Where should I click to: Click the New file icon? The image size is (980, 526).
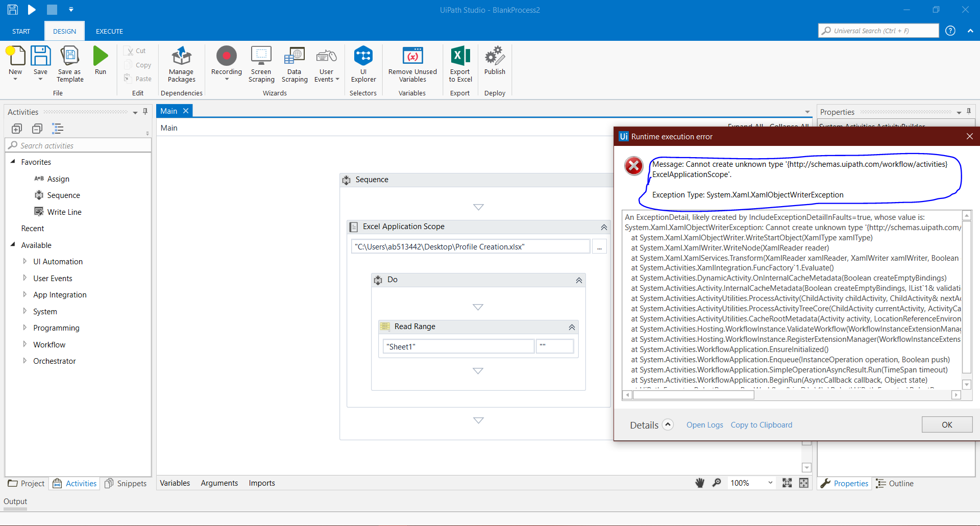click(x=15, y=56)
